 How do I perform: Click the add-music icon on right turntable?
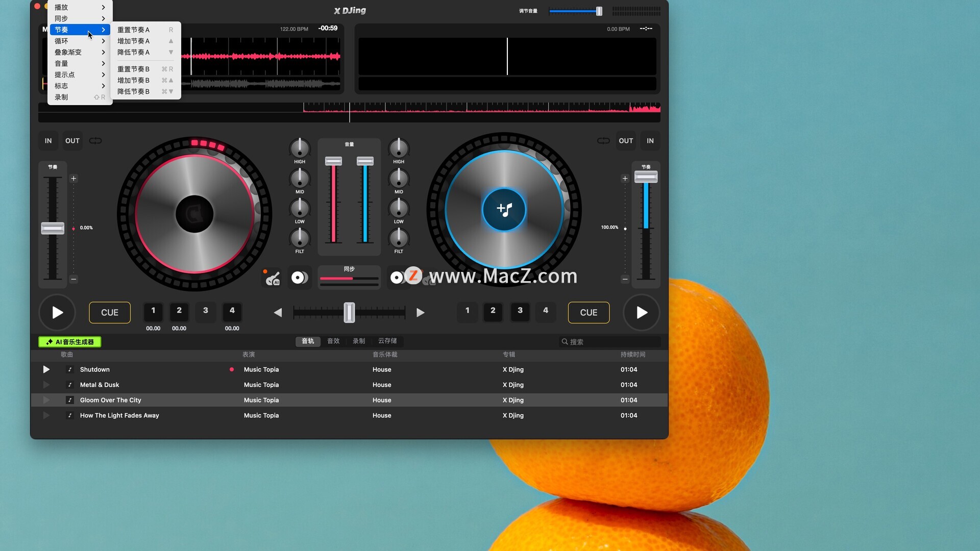click(x=504, y=210)
